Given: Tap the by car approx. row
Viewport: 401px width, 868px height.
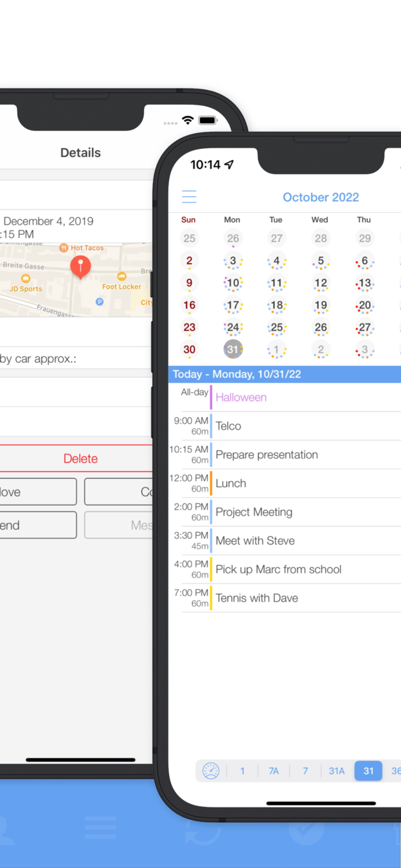Looking at the screenshot, I should coord(76,359).
